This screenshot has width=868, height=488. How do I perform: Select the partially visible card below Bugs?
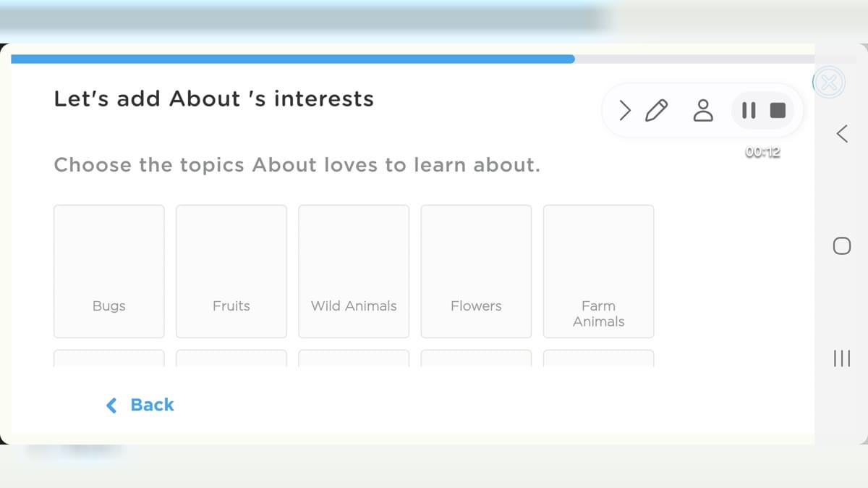coord(109,358)
